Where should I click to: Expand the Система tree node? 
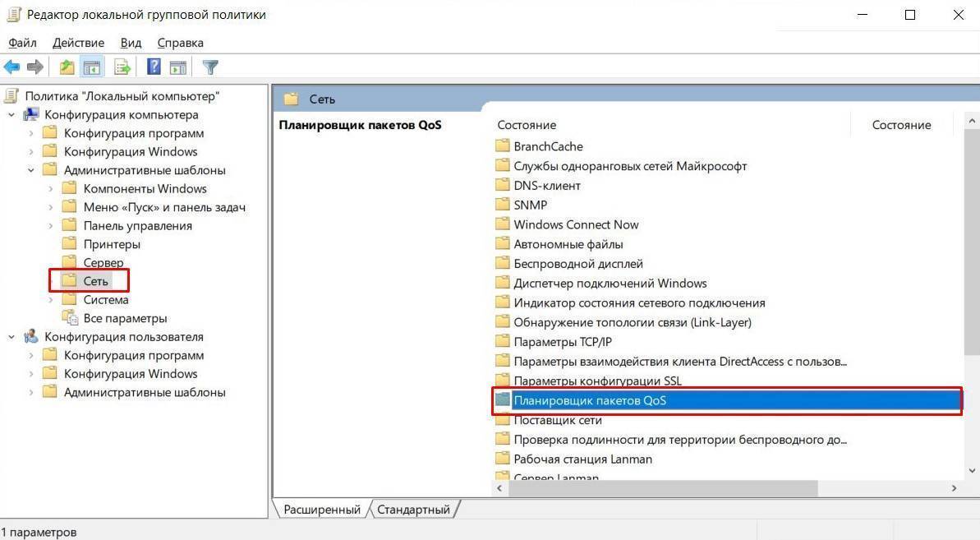pos(51,300)
